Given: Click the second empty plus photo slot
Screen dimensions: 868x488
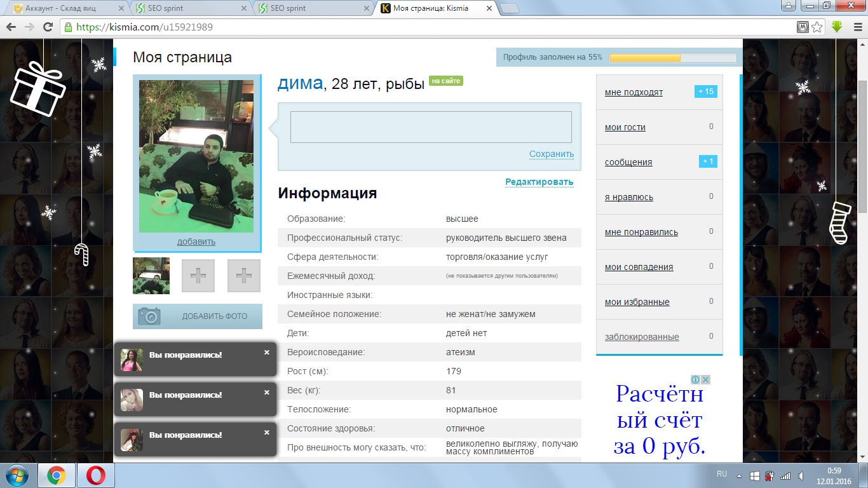Looking at the screenshot, I should [244, 276].
